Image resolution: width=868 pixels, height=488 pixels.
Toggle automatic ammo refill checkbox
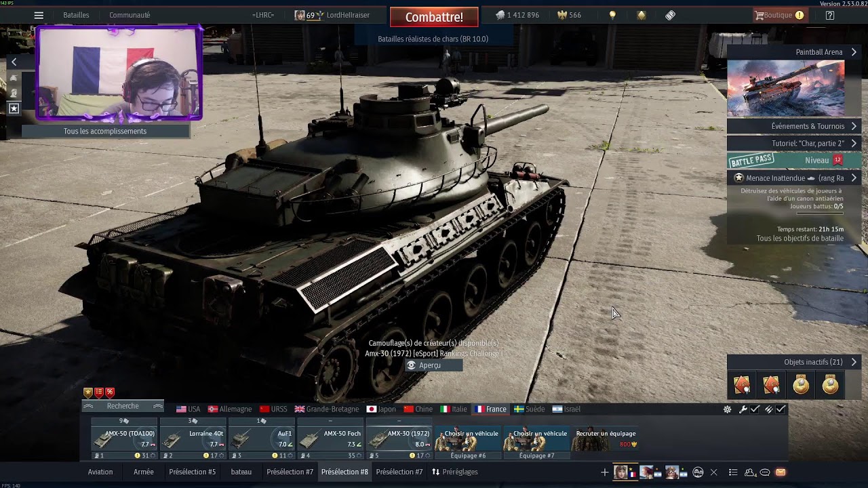point(781,409)
